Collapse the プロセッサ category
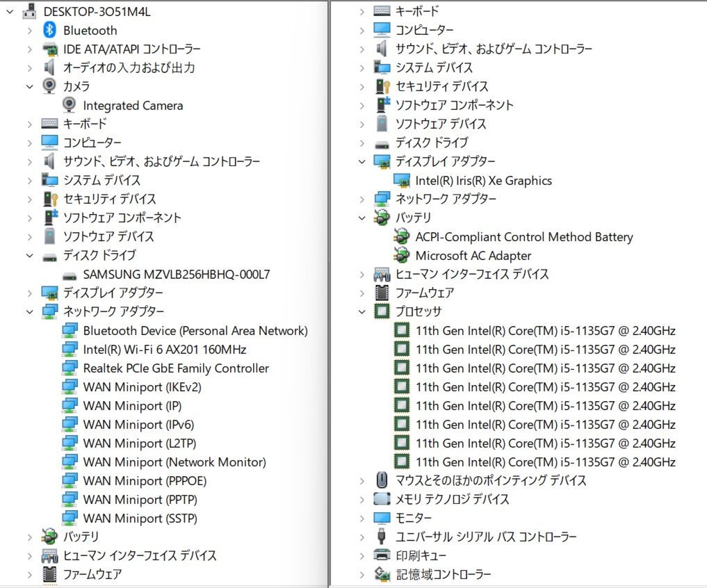 pos(361,311)
